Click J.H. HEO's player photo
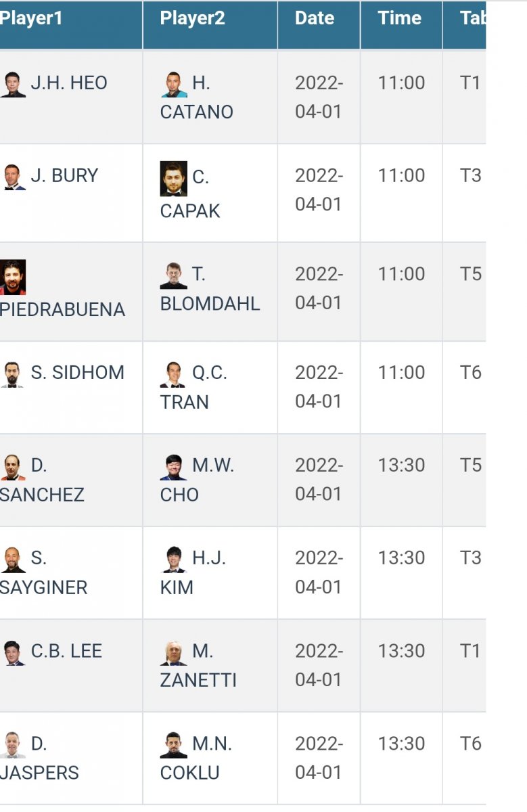527x812 pixels. [13, 85]
